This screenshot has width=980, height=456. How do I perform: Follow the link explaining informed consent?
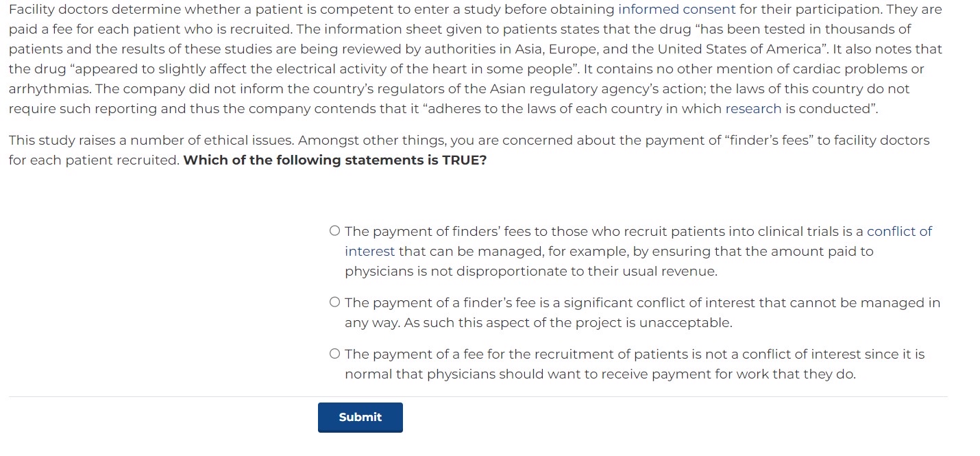676,10
